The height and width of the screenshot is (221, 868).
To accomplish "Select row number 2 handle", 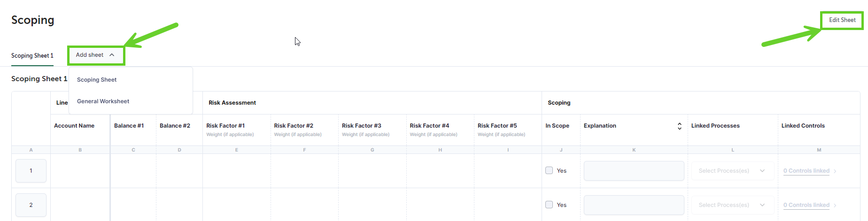I will (31, 205).
